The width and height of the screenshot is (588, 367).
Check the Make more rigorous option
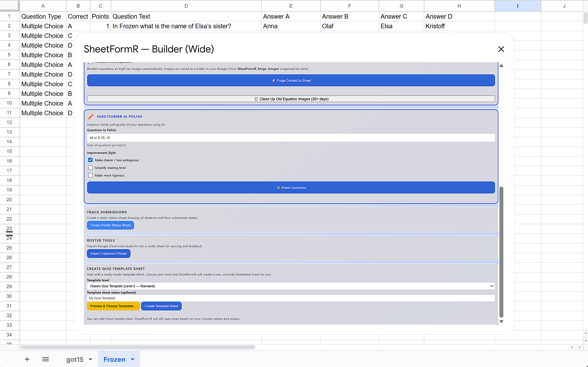pos(90,175)
